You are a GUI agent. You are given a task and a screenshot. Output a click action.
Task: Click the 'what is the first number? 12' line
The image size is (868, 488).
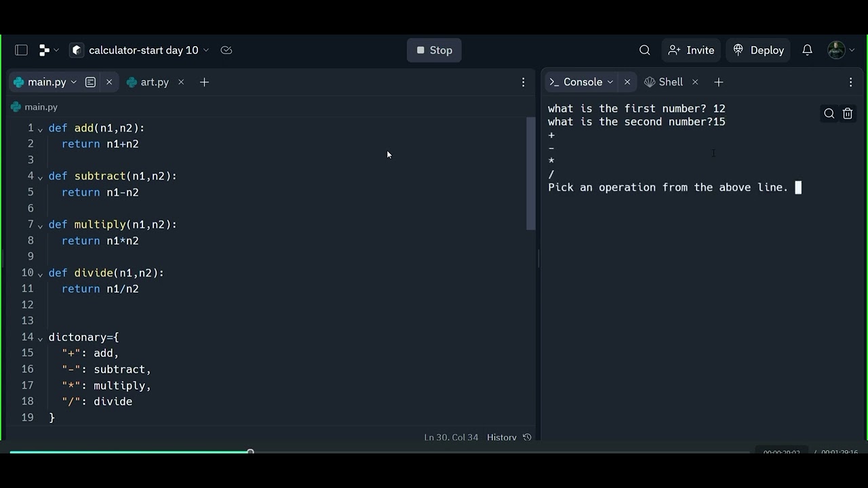(637, 108)
